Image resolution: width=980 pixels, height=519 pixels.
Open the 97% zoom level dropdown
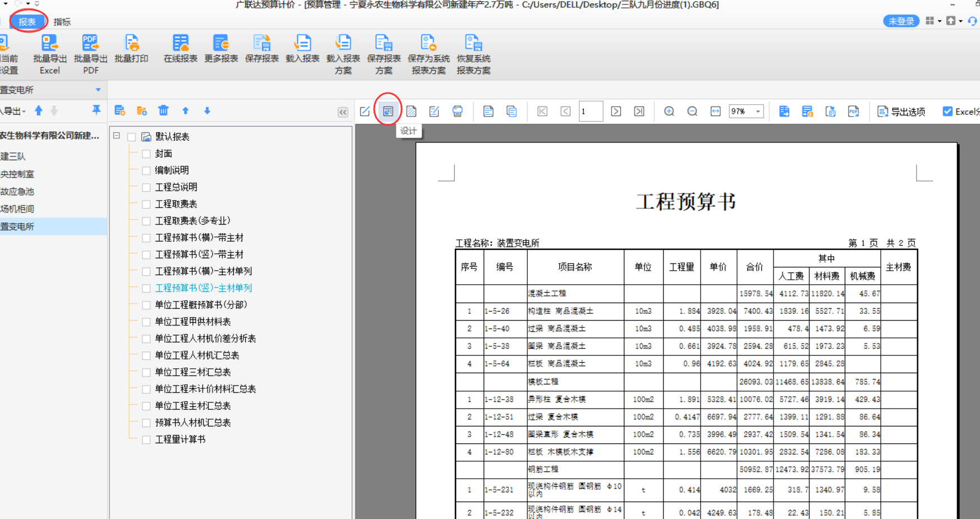(758, 111)
